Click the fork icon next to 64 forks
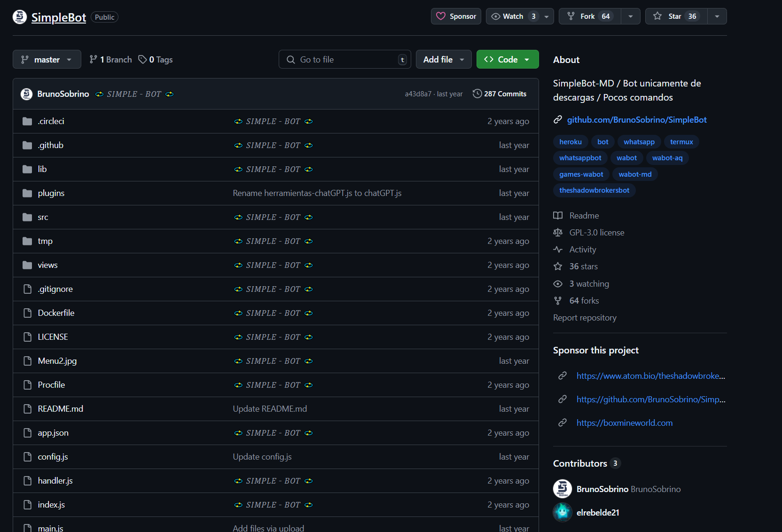Viewport: 782px width, 532px height. tap(558, 301)
